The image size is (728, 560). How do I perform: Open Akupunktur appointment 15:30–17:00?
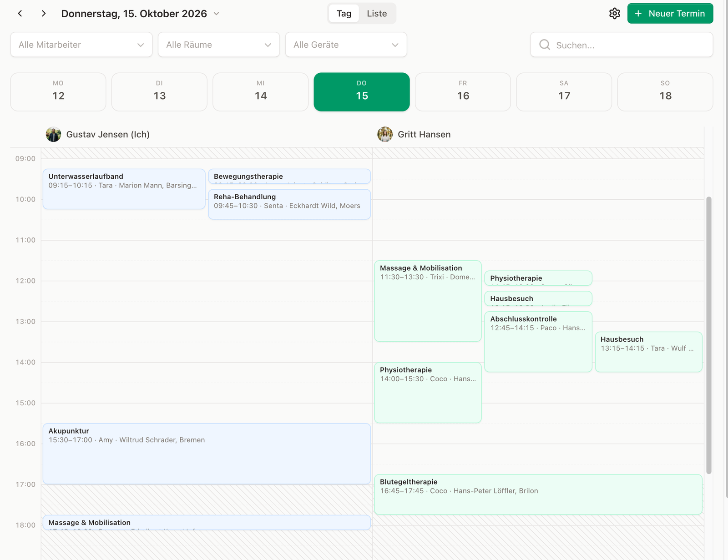click(x=207, y=454)
